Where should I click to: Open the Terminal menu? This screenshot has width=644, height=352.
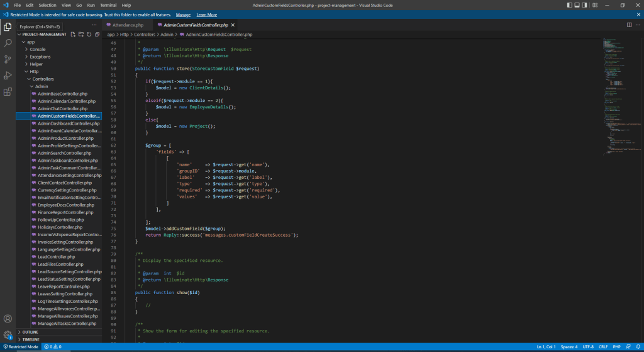tap(108, 5)
